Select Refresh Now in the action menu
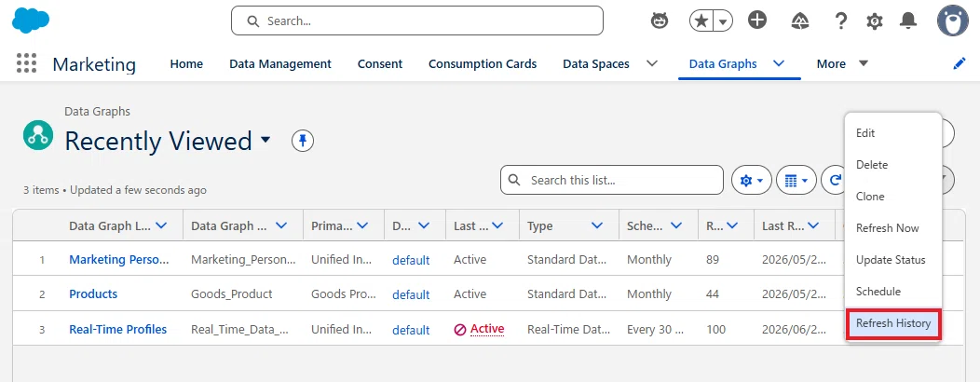This screenshot has height=382, width=980. coord(893,228)
